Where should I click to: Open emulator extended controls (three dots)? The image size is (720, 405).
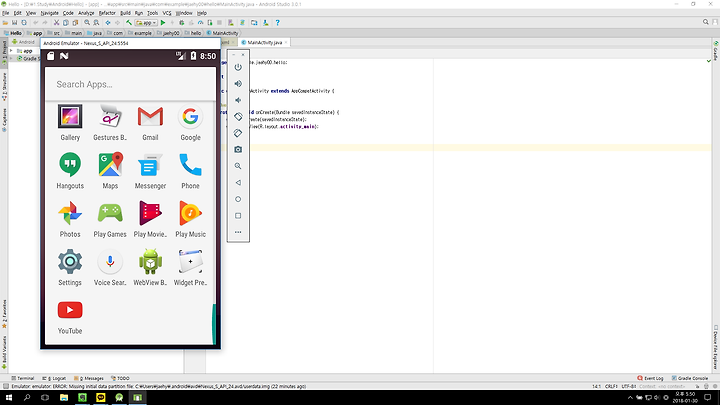[238, 232]
